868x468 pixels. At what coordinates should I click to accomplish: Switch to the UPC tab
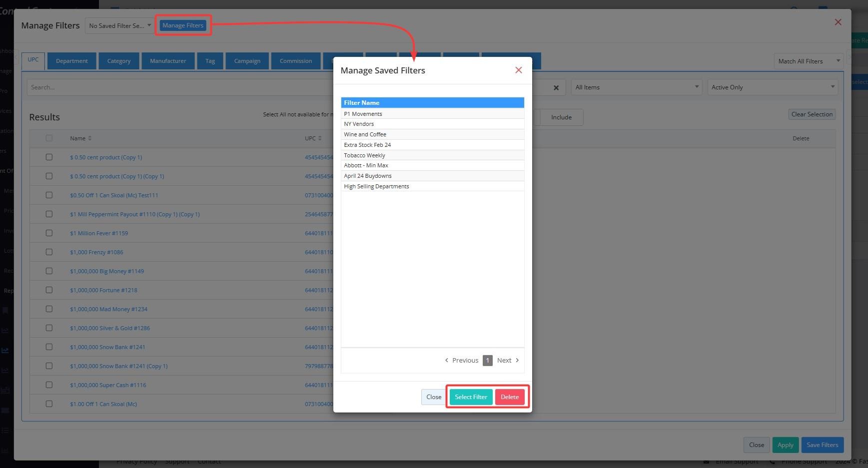(33, 60)
